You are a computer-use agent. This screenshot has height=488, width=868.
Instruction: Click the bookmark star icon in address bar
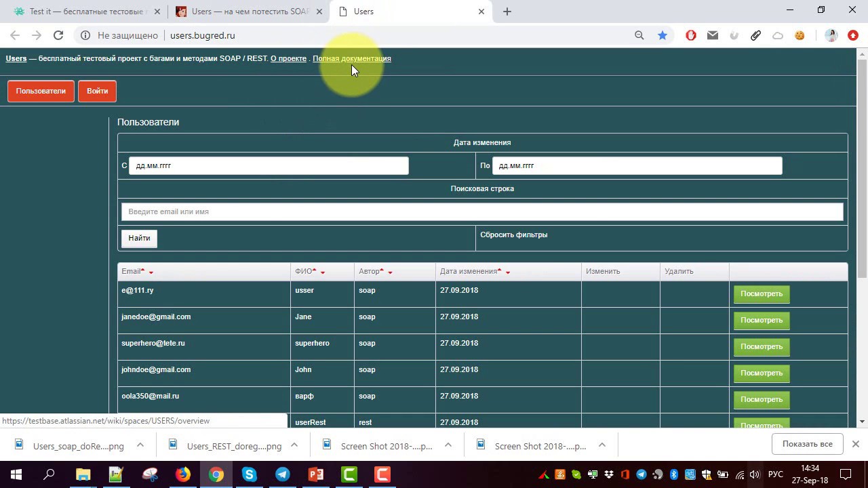pos(663,35)
